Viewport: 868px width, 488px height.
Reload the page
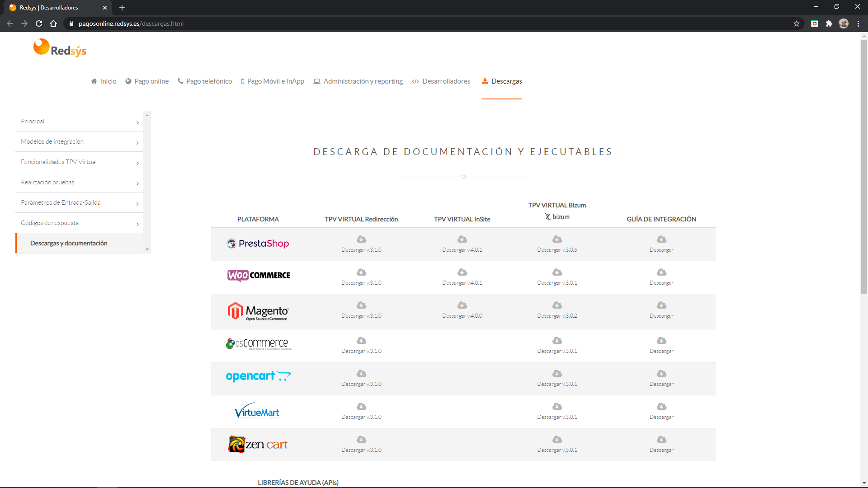[x=39, y=23]
